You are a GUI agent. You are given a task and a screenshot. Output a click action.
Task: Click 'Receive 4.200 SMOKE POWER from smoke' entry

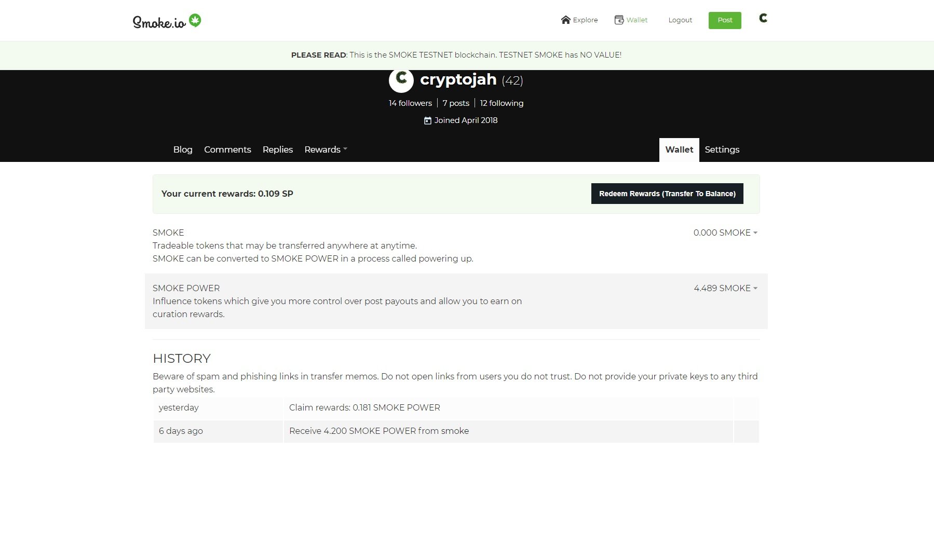[x=379, y=431]
